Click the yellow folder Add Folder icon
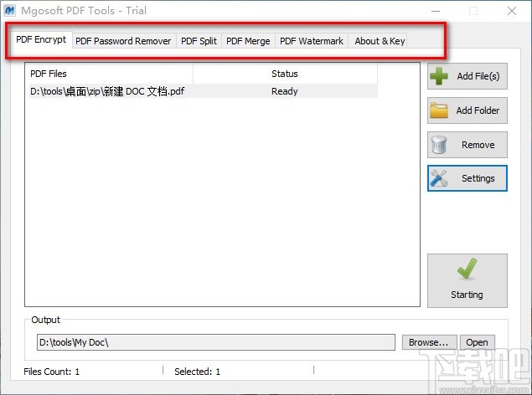Screen dimensions: 532x395 439,110
